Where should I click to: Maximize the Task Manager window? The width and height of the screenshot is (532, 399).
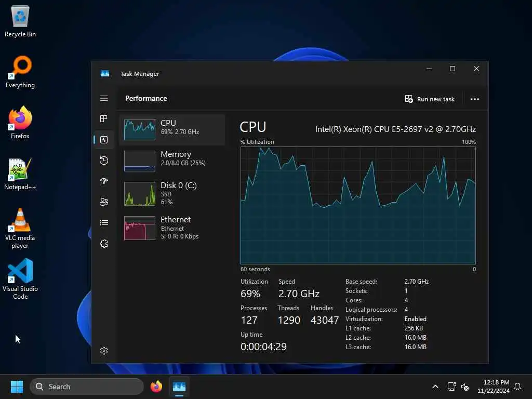(x=453, y=69)
